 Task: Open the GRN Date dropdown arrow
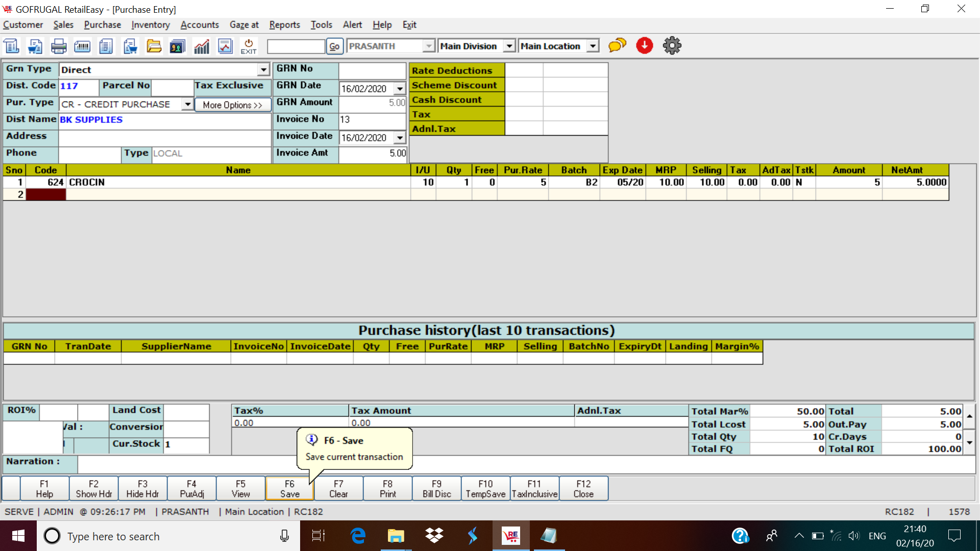coord(400,89)
